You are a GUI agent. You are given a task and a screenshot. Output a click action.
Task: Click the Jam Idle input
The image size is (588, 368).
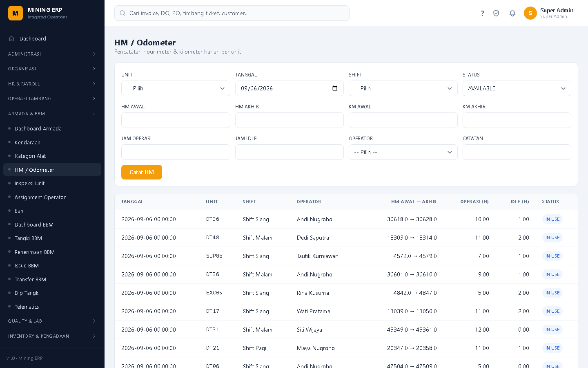pyautogui.click(x=289, y=152)
